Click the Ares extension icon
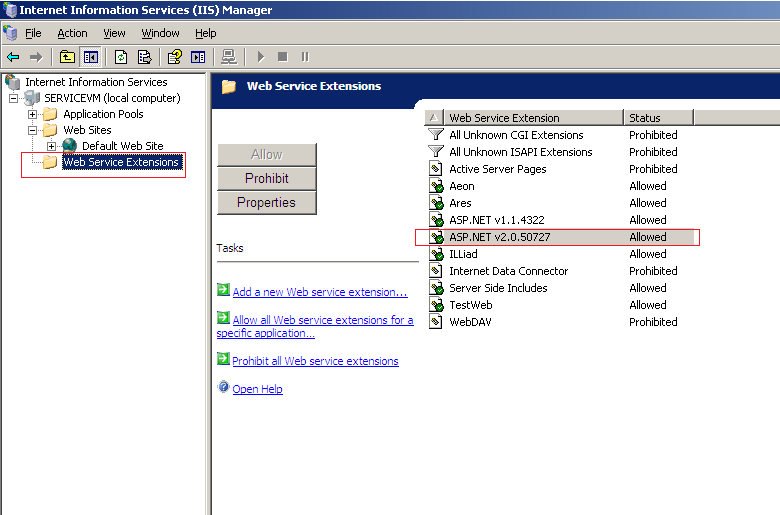This screenshot has width=780, height=515. pyautogui.click(x=436, y=203)
